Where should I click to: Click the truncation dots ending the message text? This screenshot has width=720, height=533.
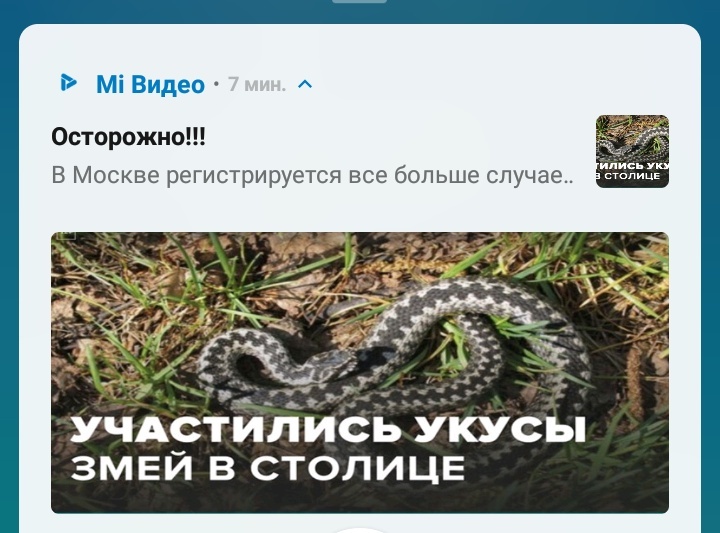point(568,182)
